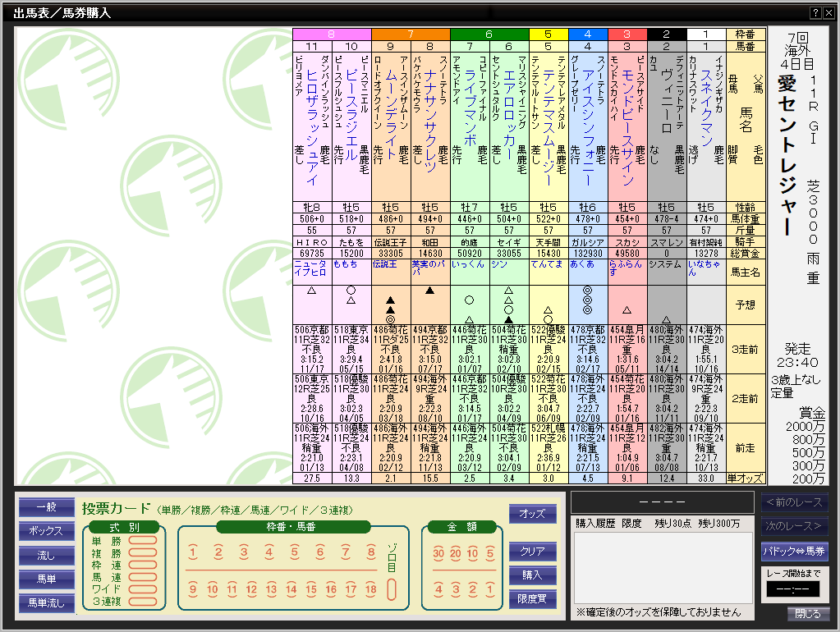Mark number 13 in 枠番・馬番 section
Image resolution: width=840 pixels, height=632 pixels.
point(272,589)
